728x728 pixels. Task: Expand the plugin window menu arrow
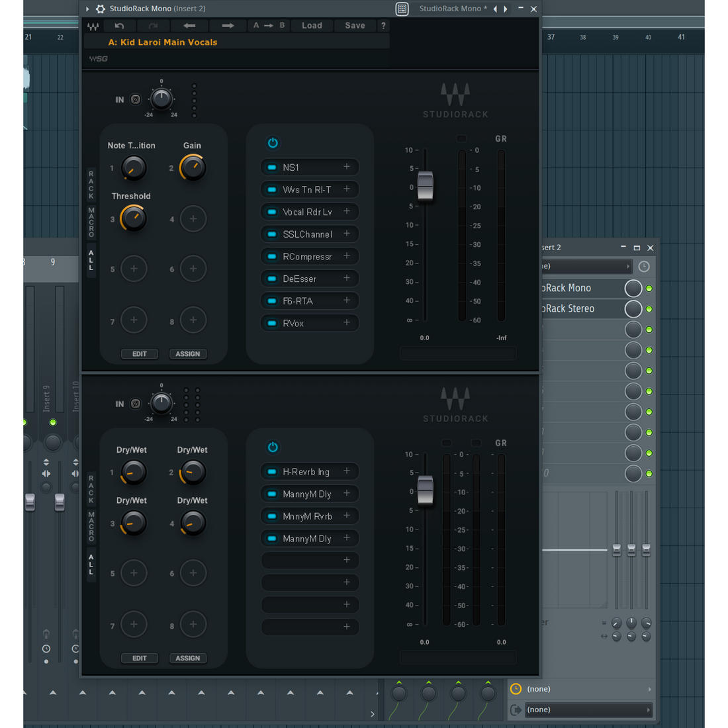tap(87, 9)
